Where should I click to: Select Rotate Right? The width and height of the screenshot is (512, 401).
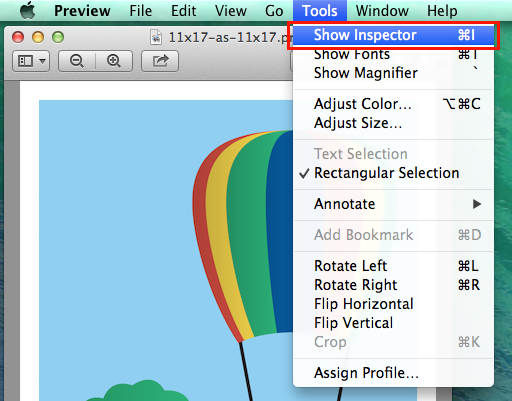pos(394,285)
